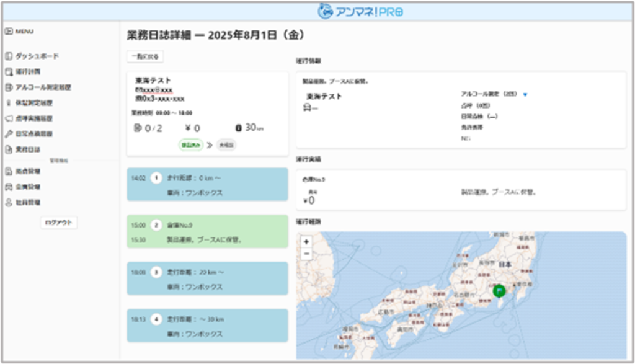Screen dimensions: 635x364
Task: Select timeline entry 1 at 14:02
Action: [x=207, y=184]
